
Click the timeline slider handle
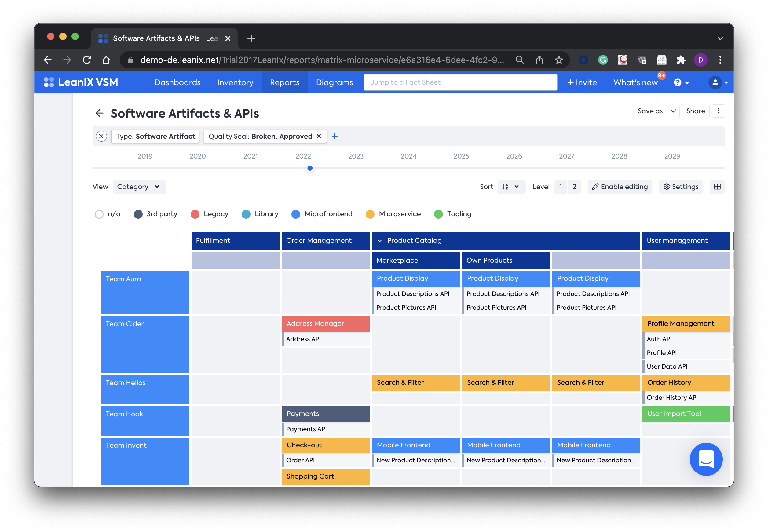click(310, 168)
